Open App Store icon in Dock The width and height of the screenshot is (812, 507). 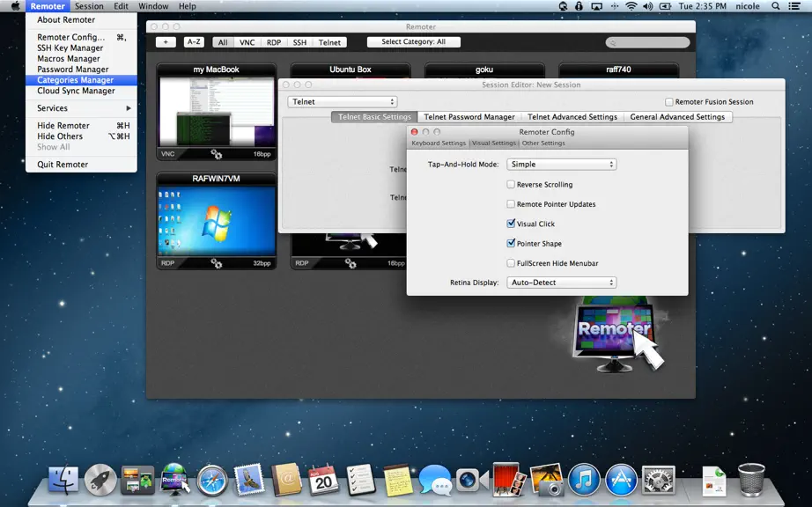(621, 480)
